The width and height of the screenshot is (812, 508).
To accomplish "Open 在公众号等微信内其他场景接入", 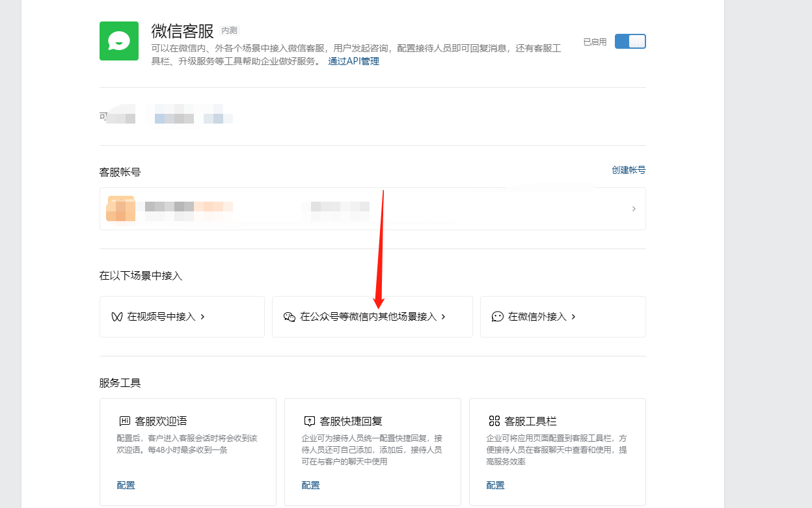I will pos(372,317).
